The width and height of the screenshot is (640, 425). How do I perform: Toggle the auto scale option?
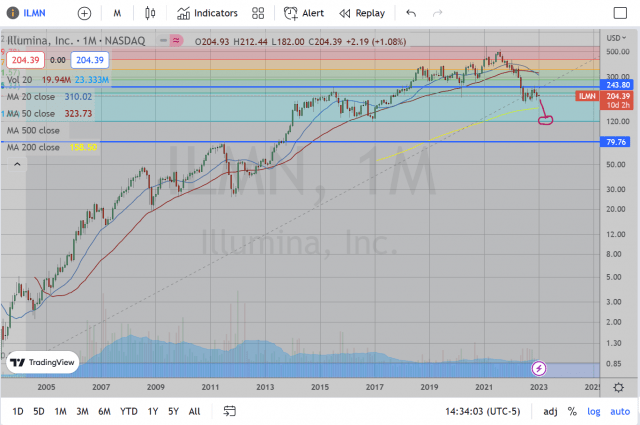click(x=620, y=411)
